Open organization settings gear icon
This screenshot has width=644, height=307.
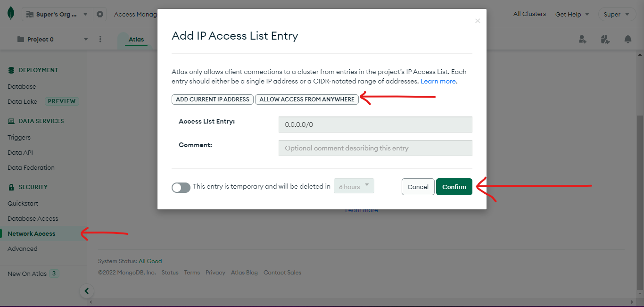(100, 14)
